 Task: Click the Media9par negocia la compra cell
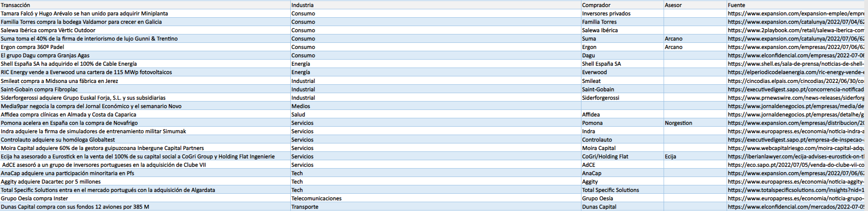[x=145, y=106]
